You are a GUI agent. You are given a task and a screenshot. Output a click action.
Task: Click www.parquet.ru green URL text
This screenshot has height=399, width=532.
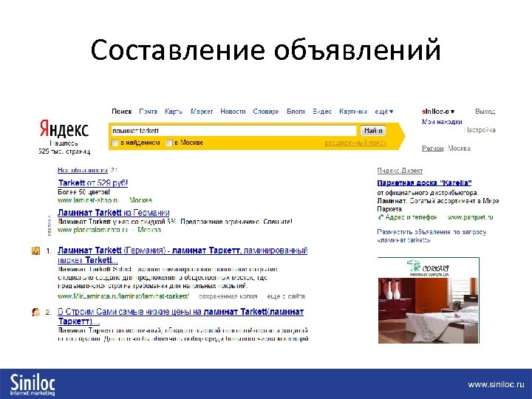[x=470, y=217]
